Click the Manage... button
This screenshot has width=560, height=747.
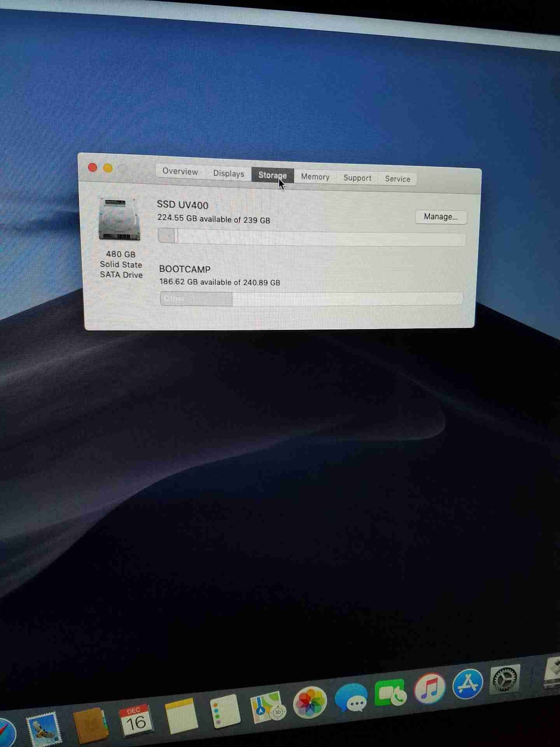pos(441,217)
